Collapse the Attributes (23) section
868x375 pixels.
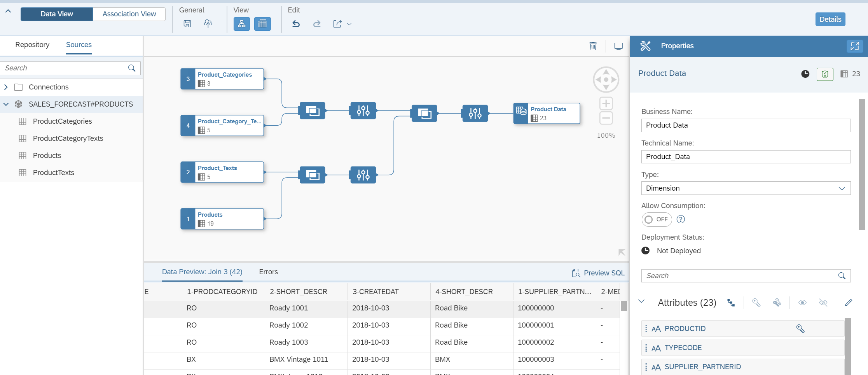click(x=642, y=302)
